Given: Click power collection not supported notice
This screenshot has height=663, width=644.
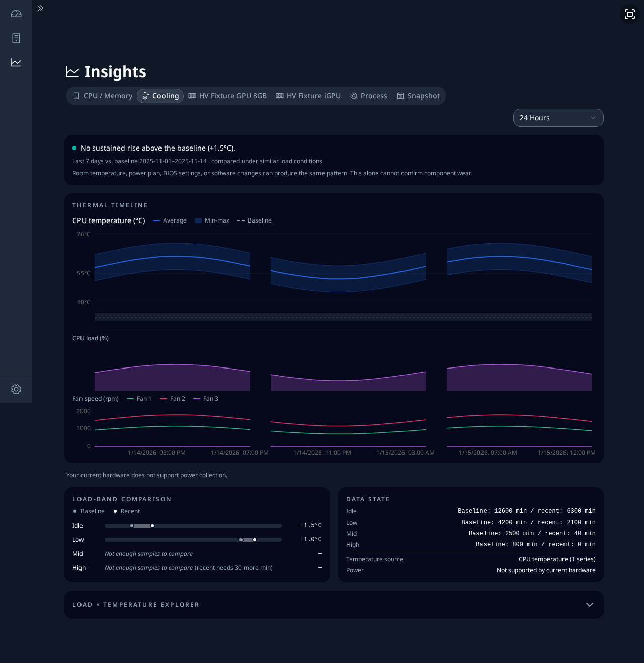Looking at the screenshot, I should [147, 475].
